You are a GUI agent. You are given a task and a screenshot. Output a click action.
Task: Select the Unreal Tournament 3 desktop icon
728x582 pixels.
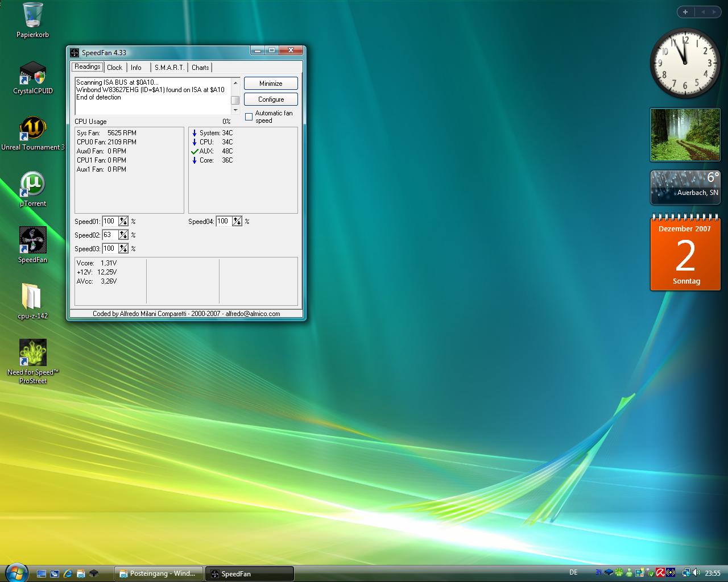(32, 134)
